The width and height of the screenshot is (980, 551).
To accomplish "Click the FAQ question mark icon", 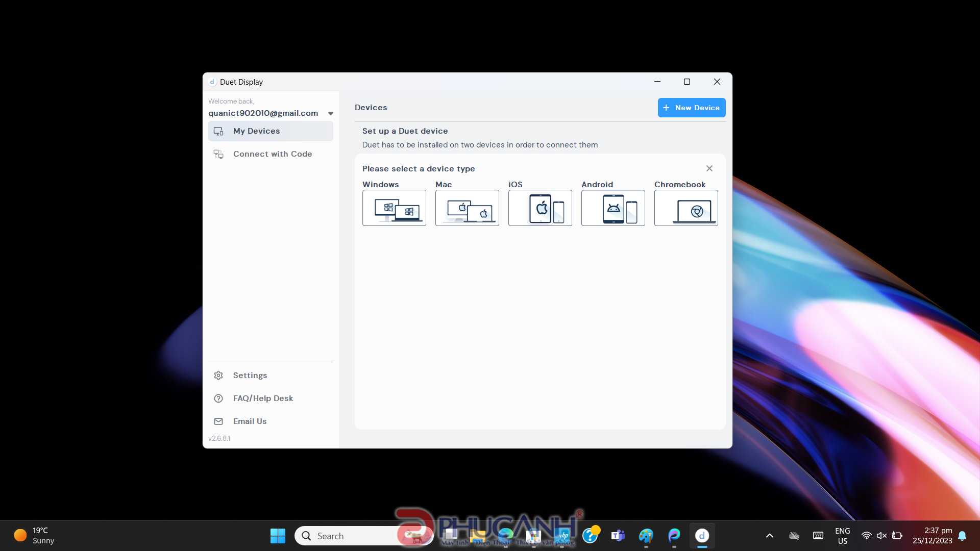I will click(218, 398).
